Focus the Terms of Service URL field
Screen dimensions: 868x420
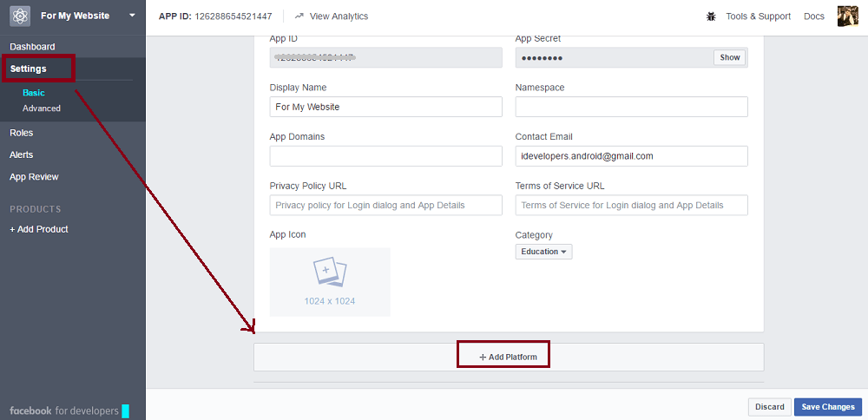coord(632,205)
